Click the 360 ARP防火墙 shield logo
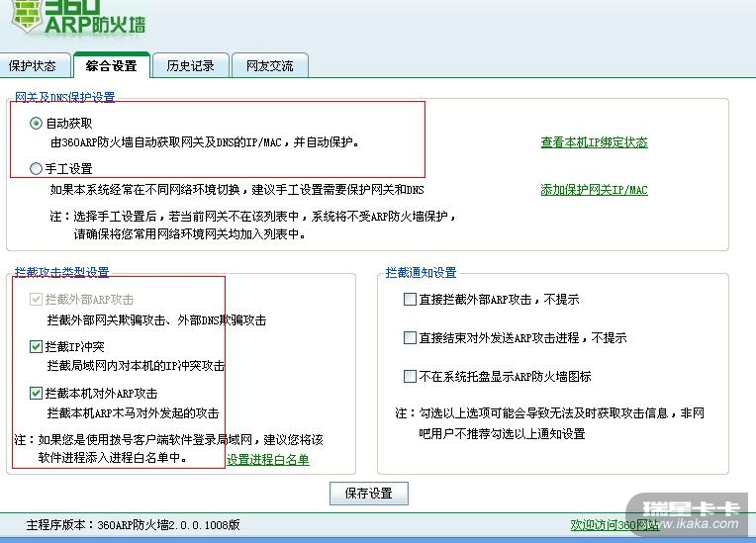Image resolution: width=756 pixels, height=543 pixels. [27, 16]
